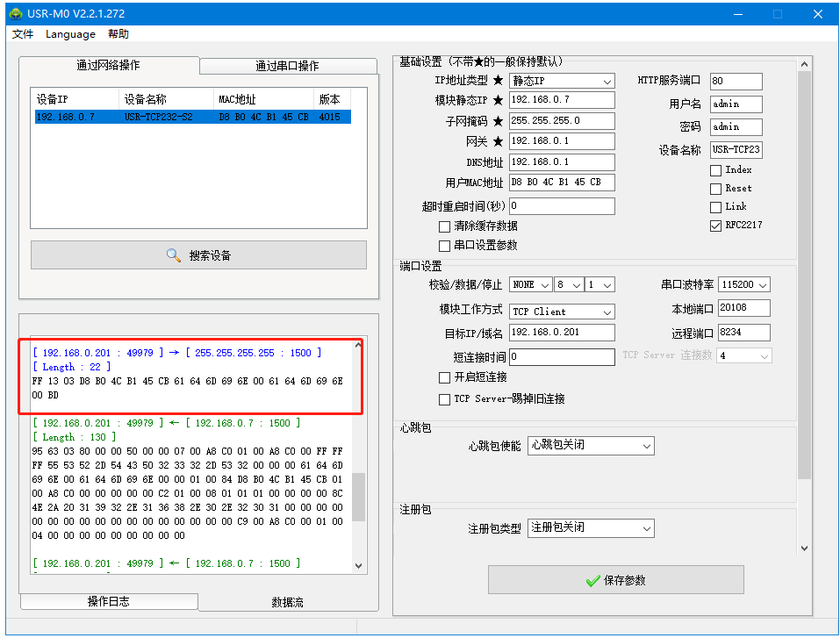Screen dimensions: 840x638
Task: Click the green checkmark save parameters button
Action: [615, 580]
